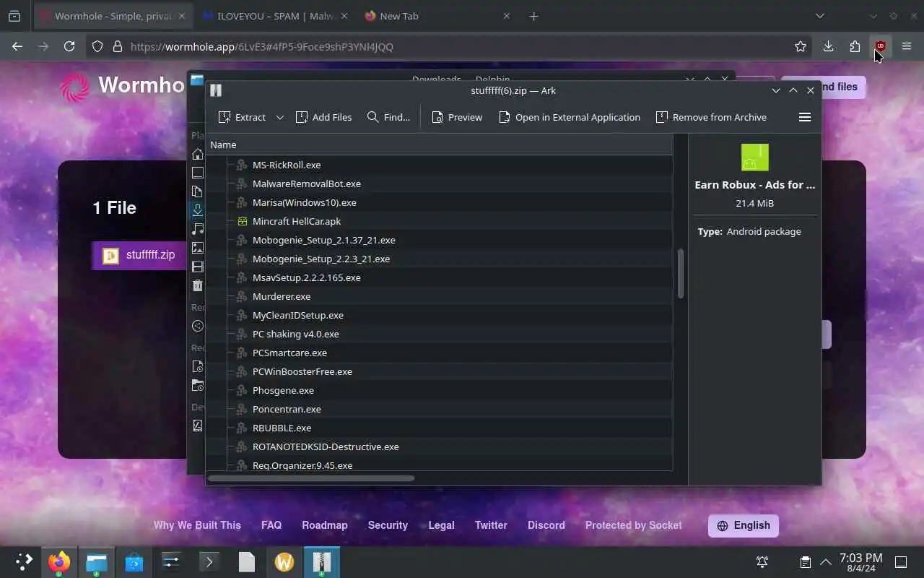Open Why We Built This link

coord(197,525)
